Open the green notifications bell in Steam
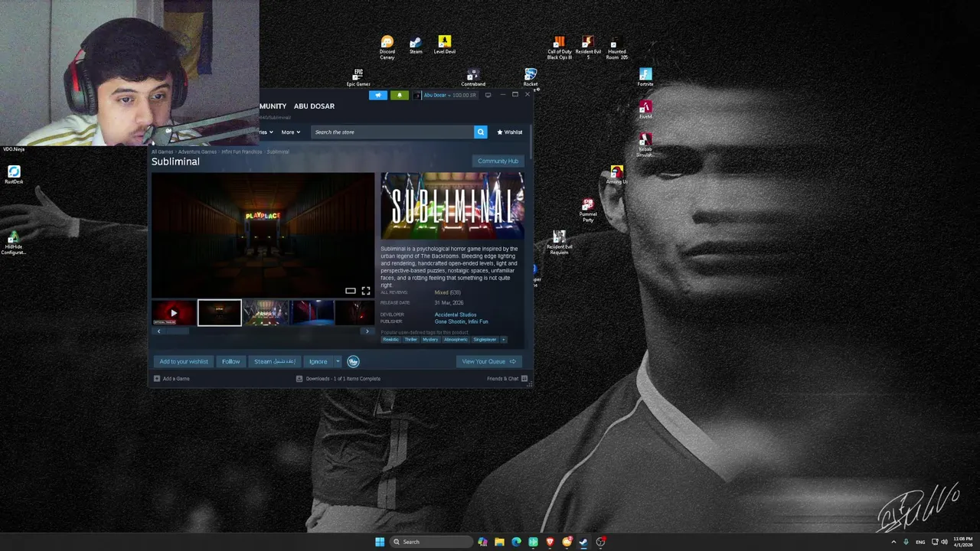Screen dimensions: 980x551 (x=399, y=95)
